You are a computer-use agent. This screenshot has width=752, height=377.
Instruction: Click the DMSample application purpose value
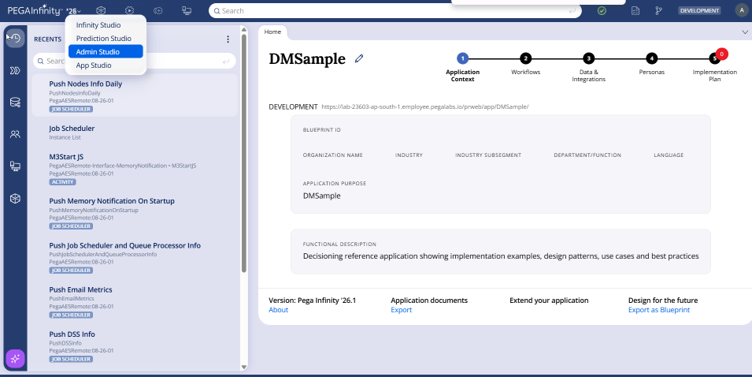click(x=322, y=196)
